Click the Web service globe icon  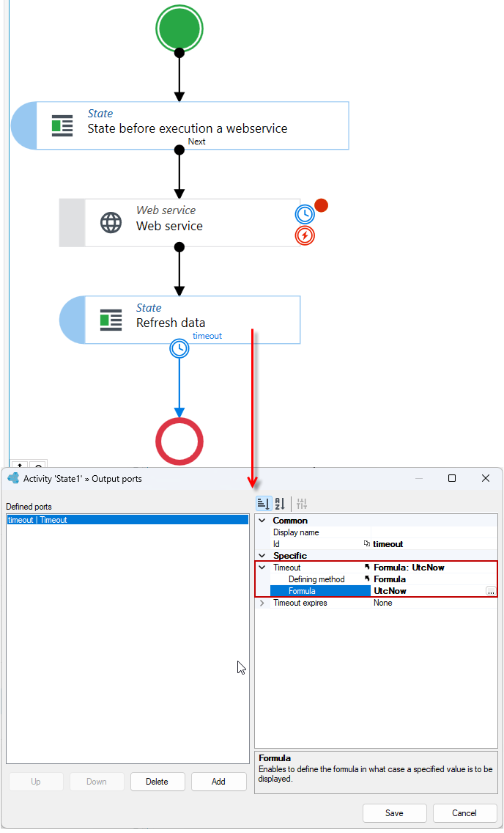[111, 223]
